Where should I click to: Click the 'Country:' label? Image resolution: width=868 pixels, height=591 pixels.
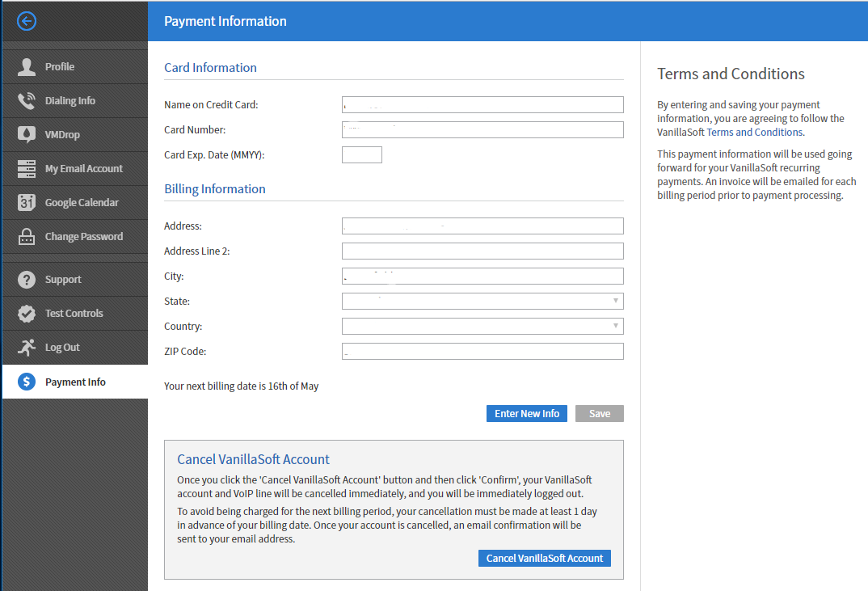click(183, 327)
